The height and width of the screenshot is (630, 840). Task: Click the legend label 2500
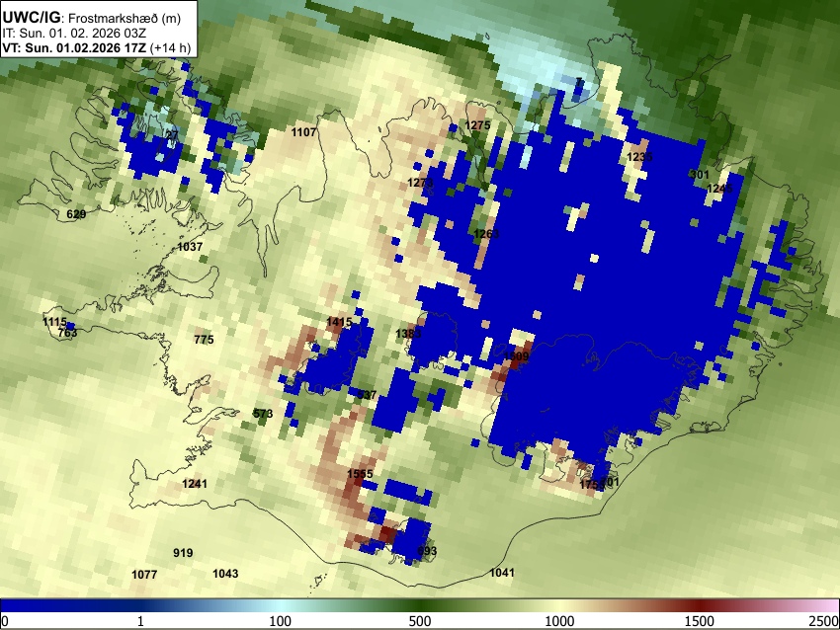[824, 621]
